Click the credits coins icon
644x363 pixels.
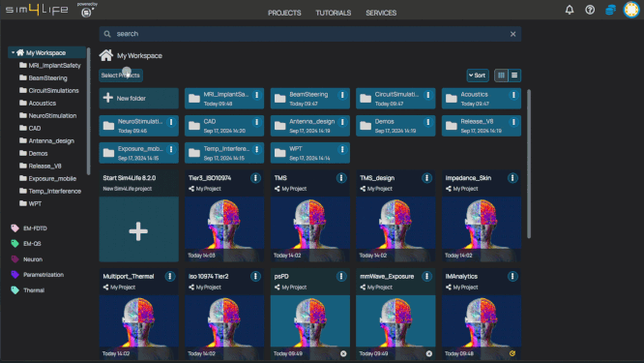(611, 10)
